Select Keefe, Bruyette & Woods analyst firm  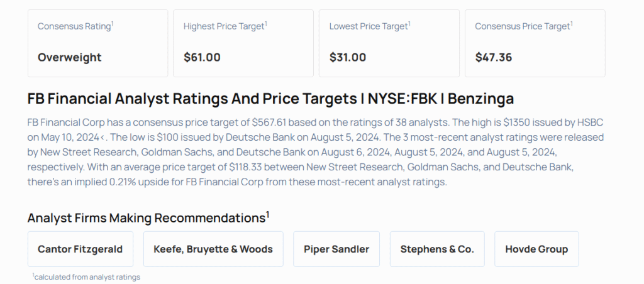pos(213,249)
